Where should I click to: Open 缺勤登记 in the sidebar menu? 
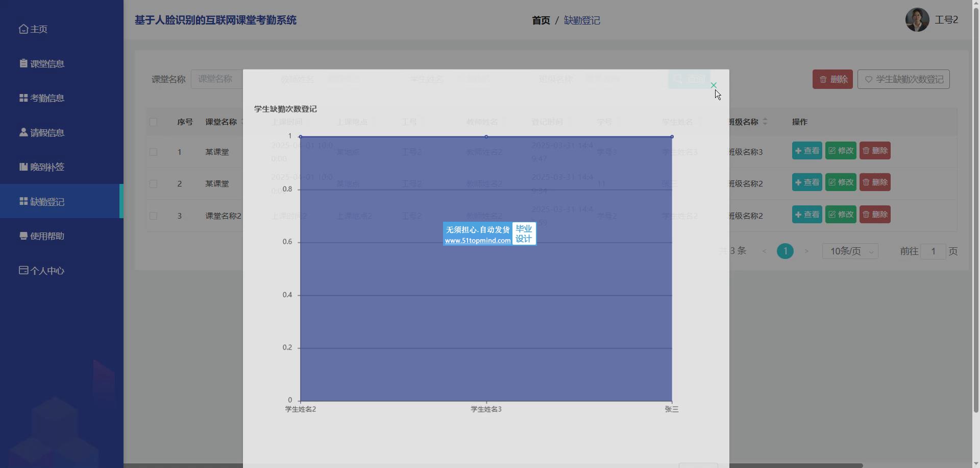pyautogui.click(x=47, y=202)
